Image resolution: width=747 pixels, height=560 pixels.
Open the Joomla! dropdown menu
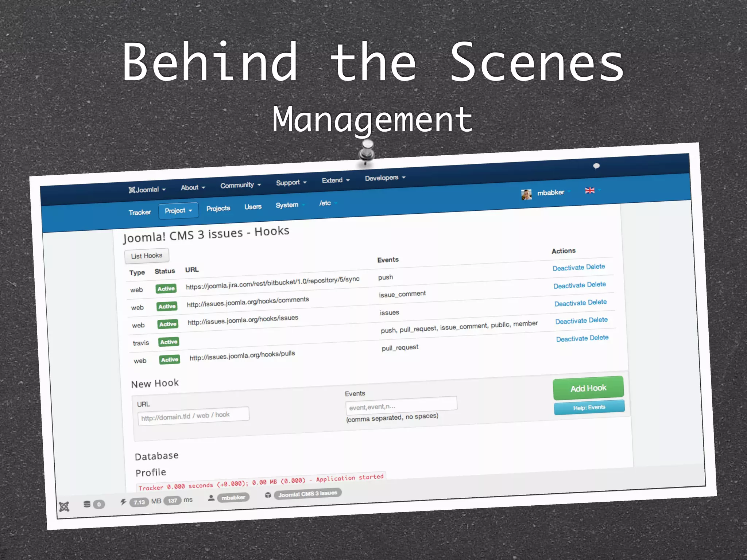tap(147, 190)
